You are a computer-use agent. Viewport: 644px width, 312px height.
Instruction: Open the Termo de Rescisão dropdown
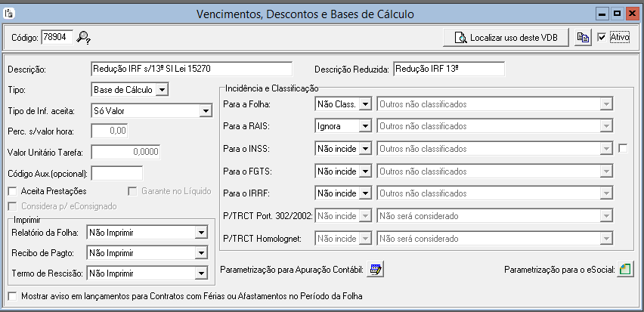pyautogui.click(x=200, y=273)
